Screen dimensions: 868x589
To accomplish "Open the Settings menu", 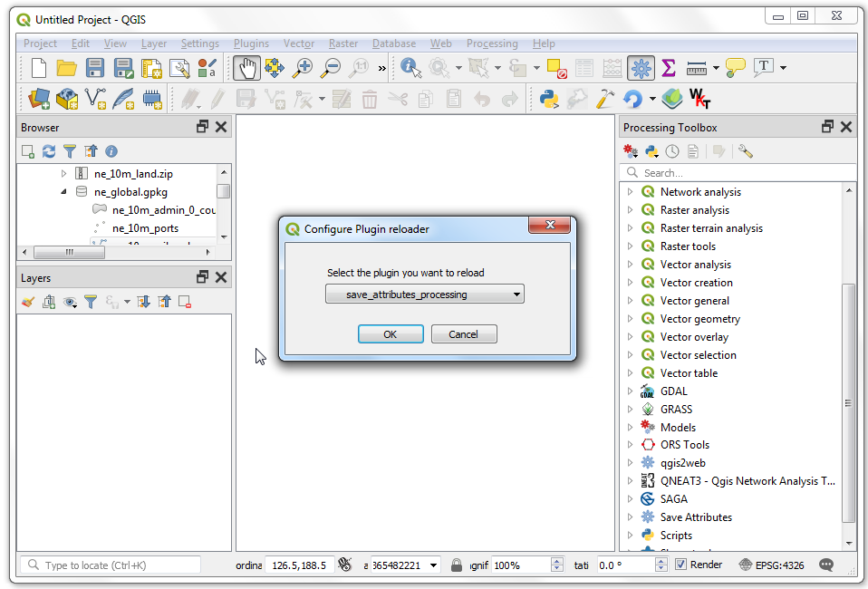I will [x=200, y=43].
